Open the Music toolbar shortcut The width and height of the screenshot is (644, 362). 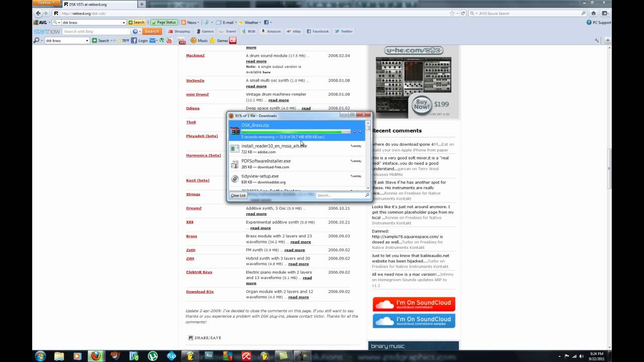click(199, 41)
